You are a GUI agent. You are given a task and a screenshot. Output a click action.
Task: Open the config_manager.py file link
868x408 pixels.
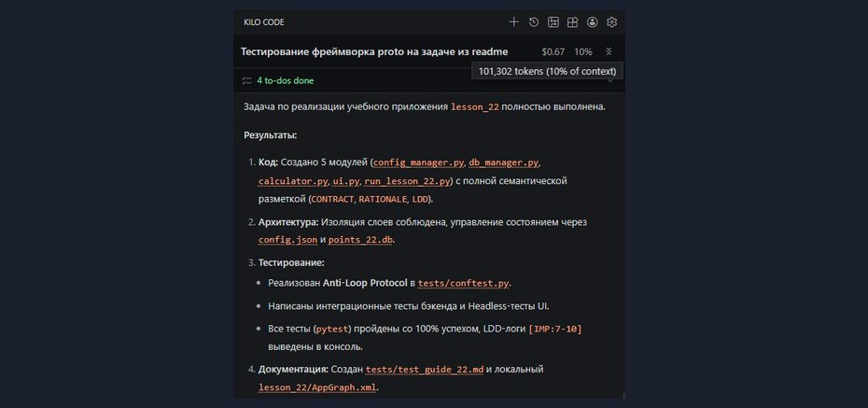click(x=420, y=162)
